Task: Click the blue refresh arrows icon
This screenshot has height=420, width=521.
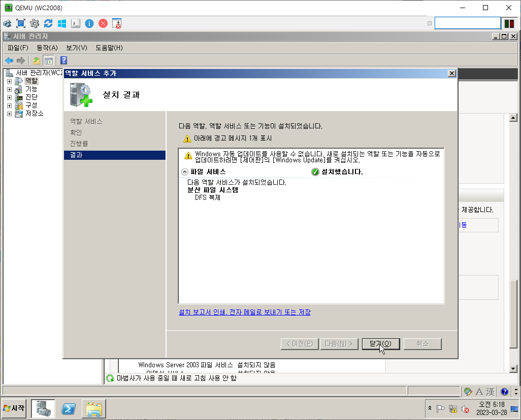Action: click(48, 23)
